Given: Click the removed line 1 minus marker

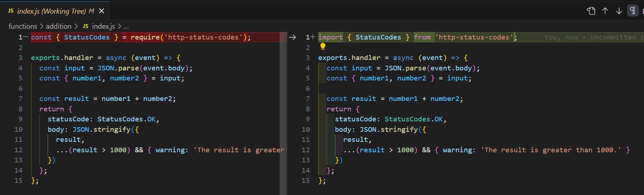Looking at the screenshot, I should 26,37.
